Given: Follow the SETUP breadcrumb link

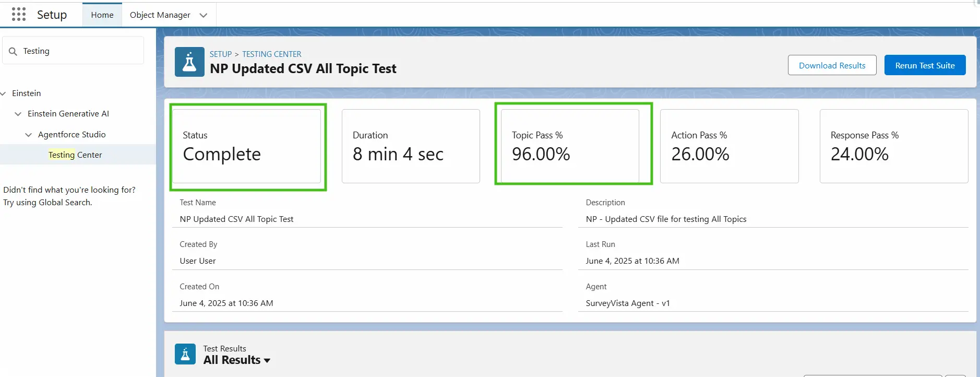Looking at the screenshot, I should [x=220, y=54].
